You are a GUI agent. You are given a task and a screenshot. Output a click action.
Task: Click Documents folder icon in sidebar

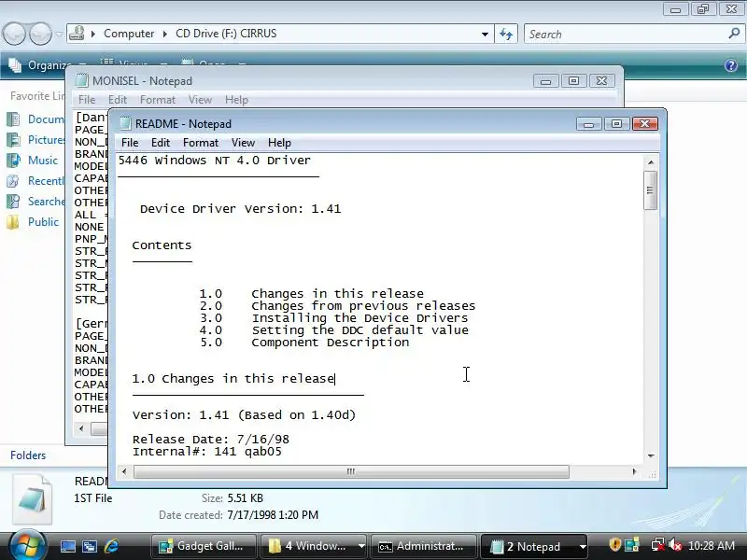pos(13,119)
